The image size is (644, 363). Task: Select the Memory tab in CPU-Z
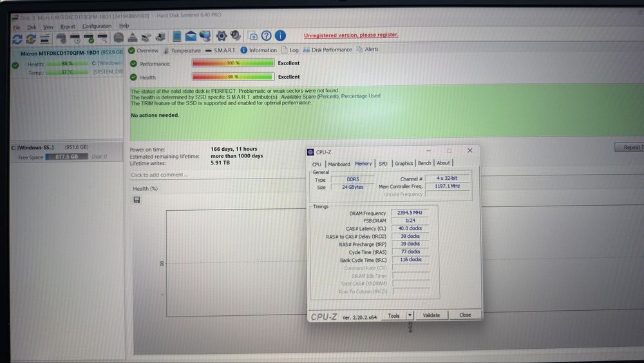tap(363, 164)
